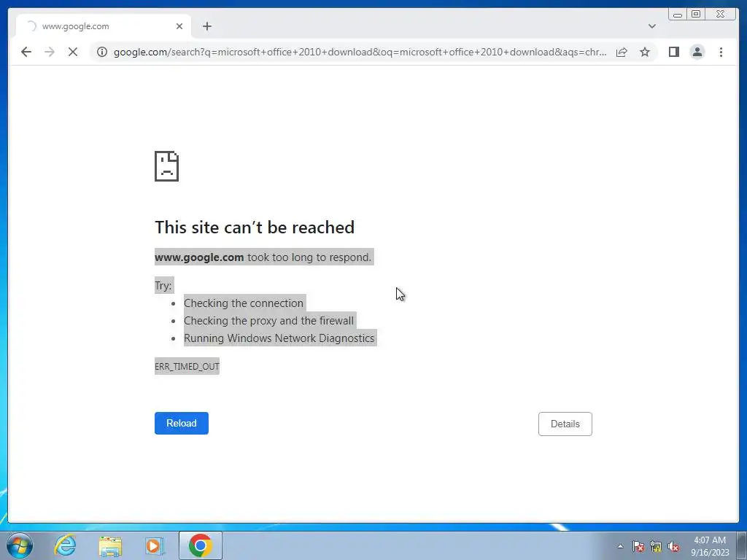Open Windows Explorer from the taskbar

110,545
